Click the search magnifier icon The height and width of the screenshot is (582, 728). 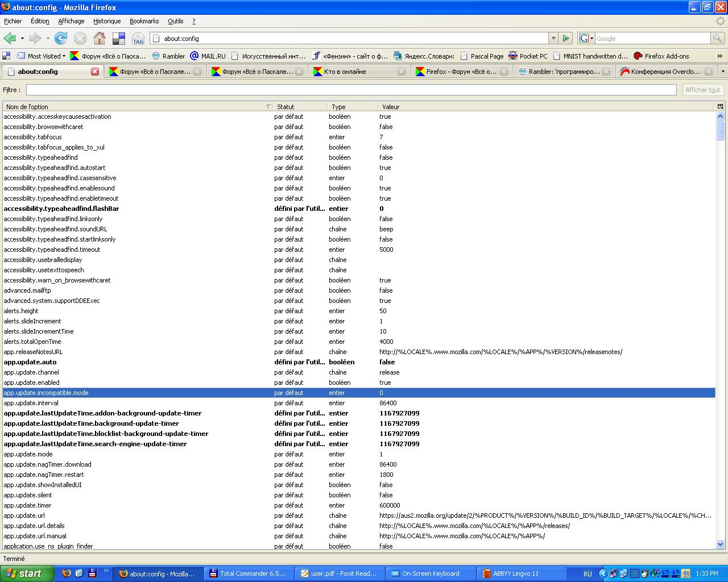[x=718, y=38]
